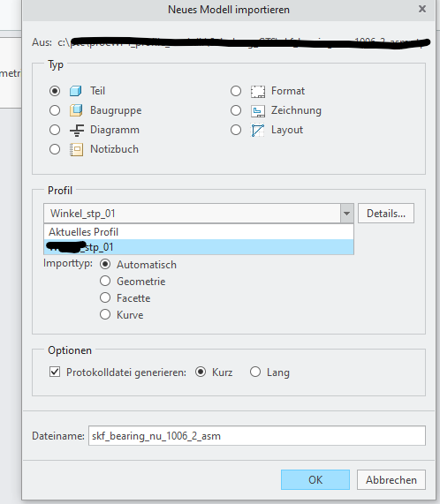The height and width of the screenshot is (504, 440).
Task: Close the Neues Modell importieren dialog
Action: pos(422,9)
